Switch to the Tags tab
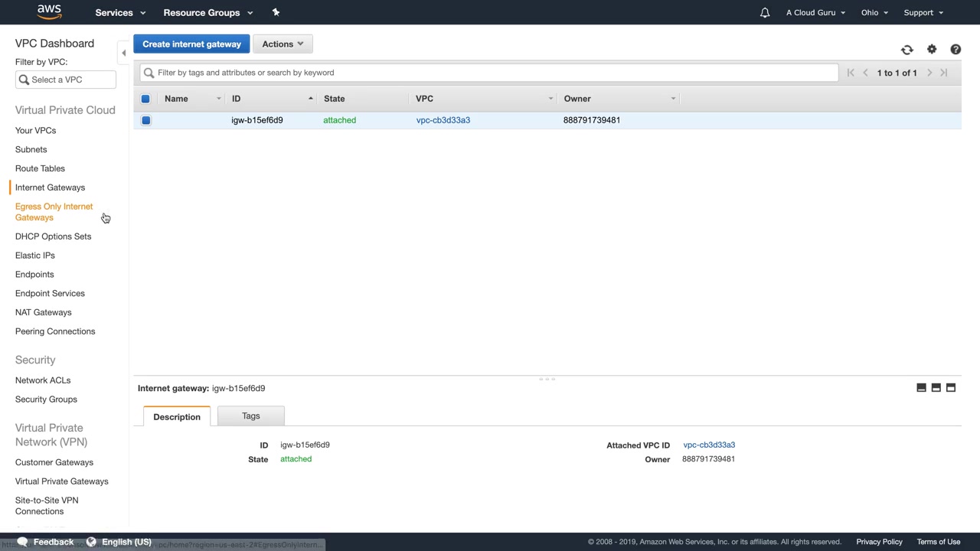The width and height of the screenshot is (980, 551). click(x=251, y=416)
